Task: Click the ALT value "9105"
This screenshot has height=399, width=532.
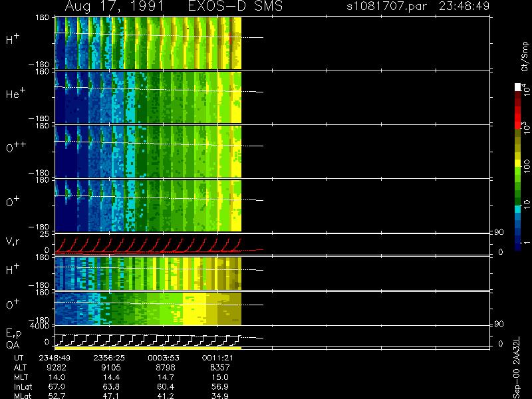Action: pyautogui.click(x=111, y=368)
